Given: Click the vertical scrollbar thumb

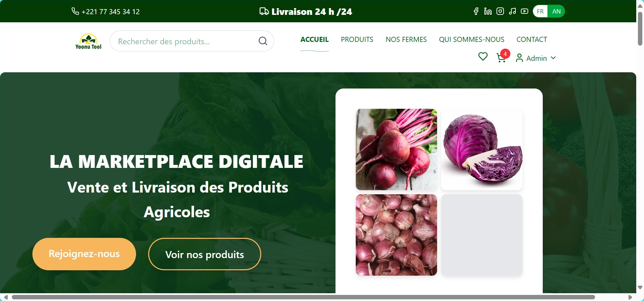Looking at the screenshot, I should pyautogui.click(x=640, y=29).
